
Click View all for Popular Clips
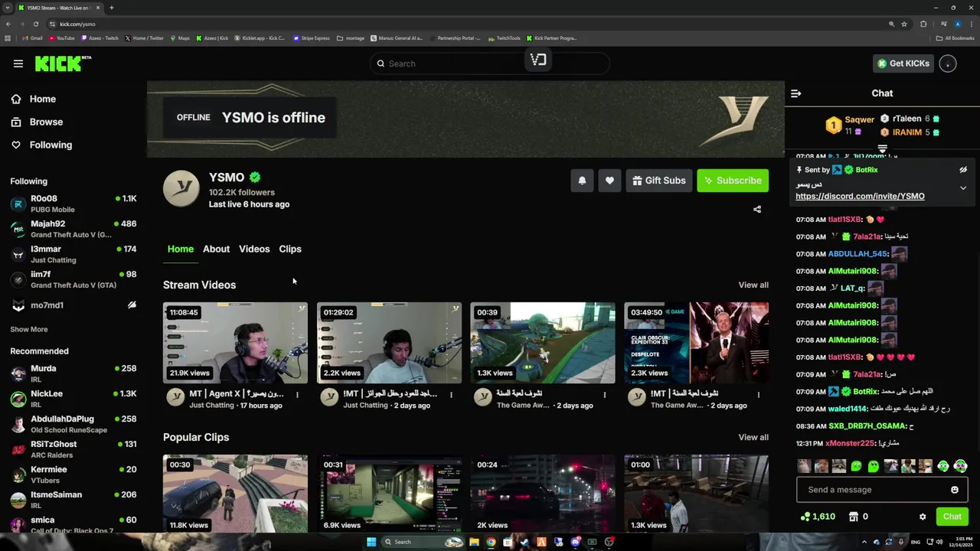coord(753,437)
